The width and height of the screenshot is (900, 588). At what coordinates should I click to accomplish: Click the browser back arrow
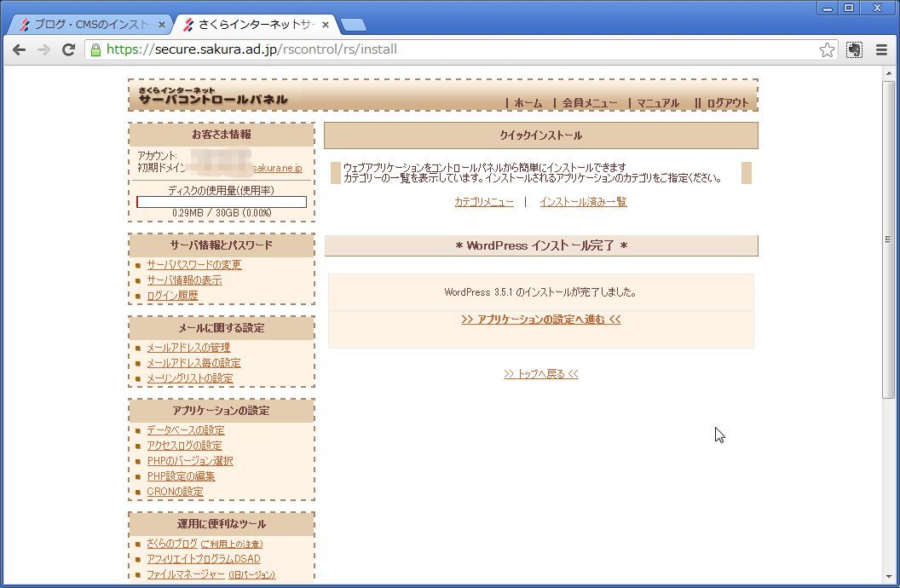click(x=19, y=50)
